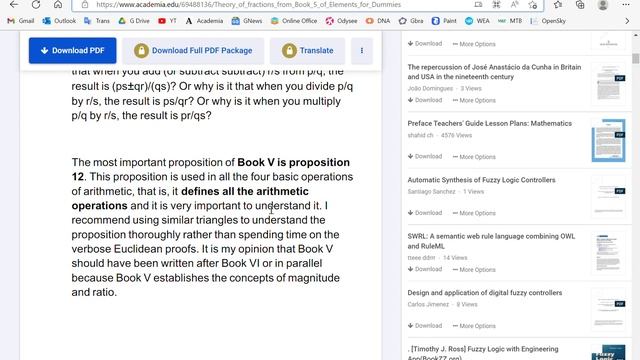Open 'The repercussion of José Anastácio da Cunha' paper
The image size is (640, 360).
click(494, 72)
